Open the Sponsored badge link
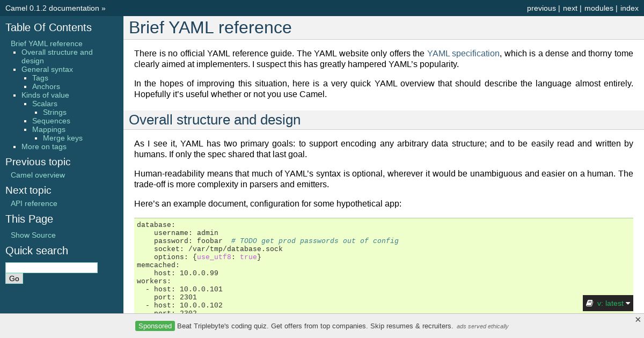The height and width of the screenshot is (338, 644). 155,326
